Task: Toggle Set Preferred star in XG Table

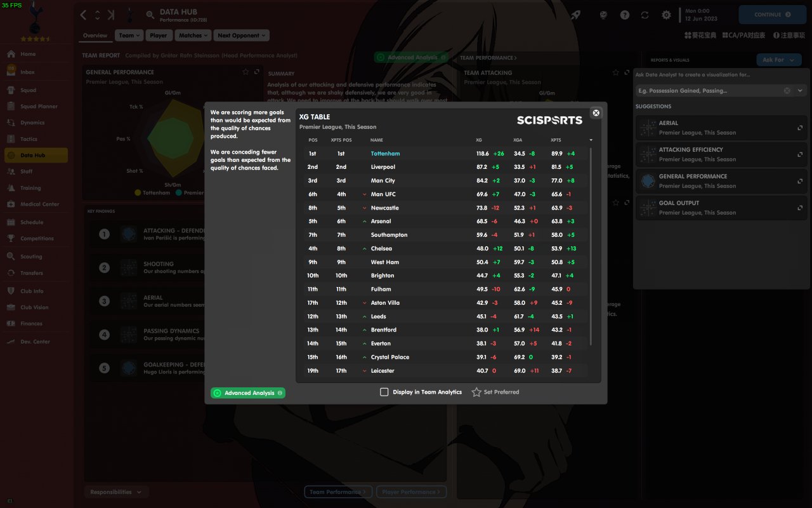Action: (476, 392)
